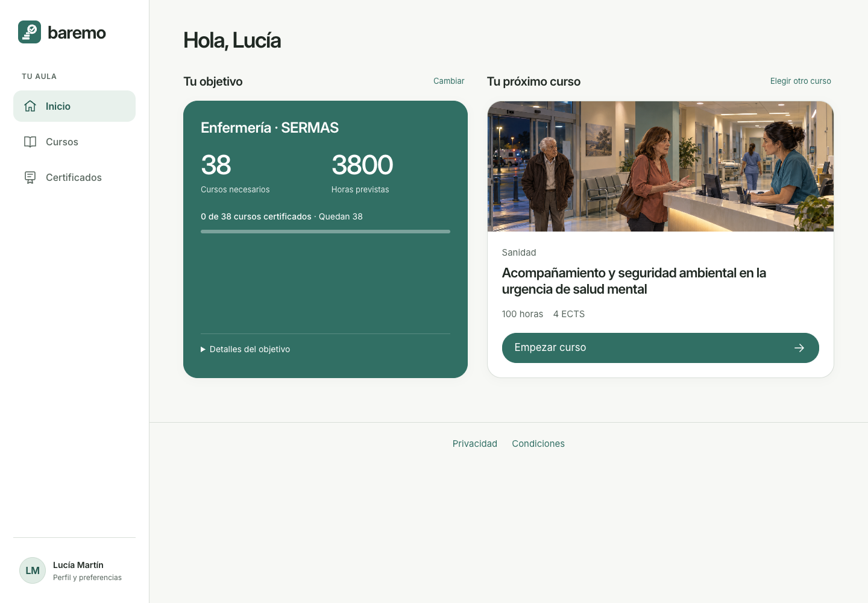Viewport: 868px width, 603px height.
Task: Click the baremo logo icon
Action: [30, 32]
